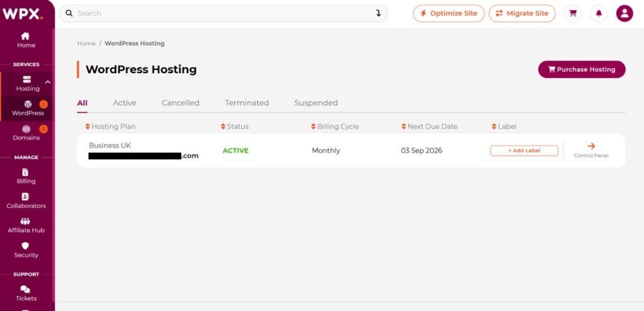644x311 pixels.
Task: Select WordPress in the sidebar
Action: pos(28,108)
